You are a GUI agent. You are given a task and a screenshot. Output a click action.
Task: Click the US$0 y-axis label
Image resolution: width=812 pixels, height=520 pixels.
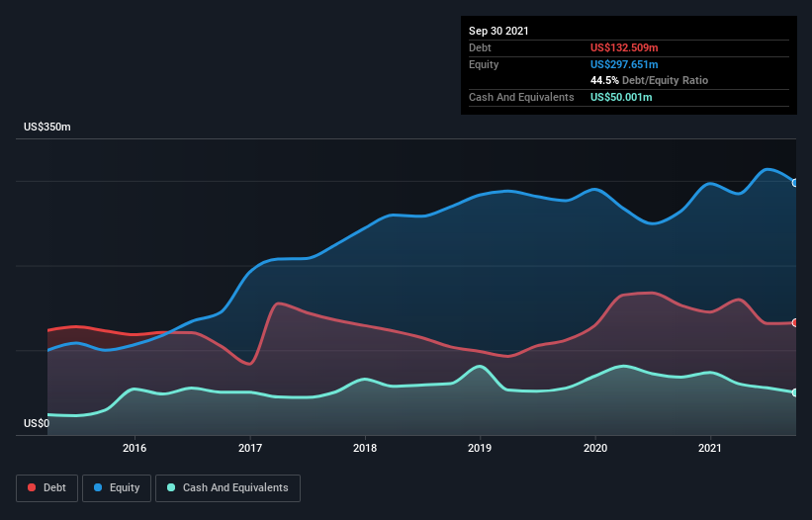coord(37,423)
